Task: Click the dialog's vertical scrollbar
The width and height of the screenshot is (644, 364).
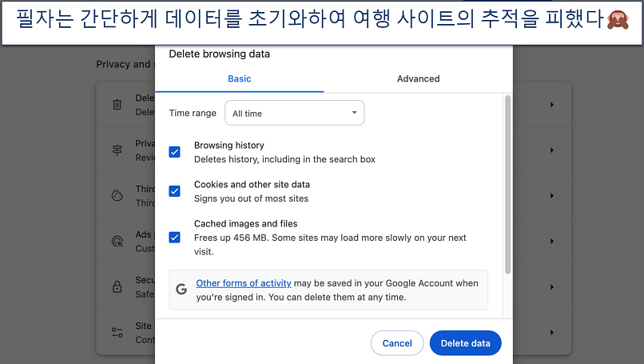Action: tap(507, 184)
